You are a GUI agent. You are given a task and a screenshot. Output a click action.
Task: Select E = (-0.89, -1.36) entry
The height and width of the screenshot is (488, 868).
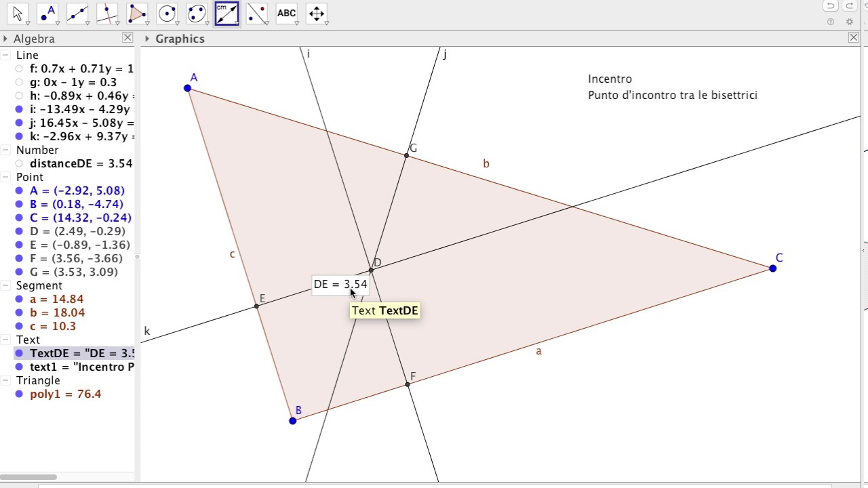[x=80, y=245]
